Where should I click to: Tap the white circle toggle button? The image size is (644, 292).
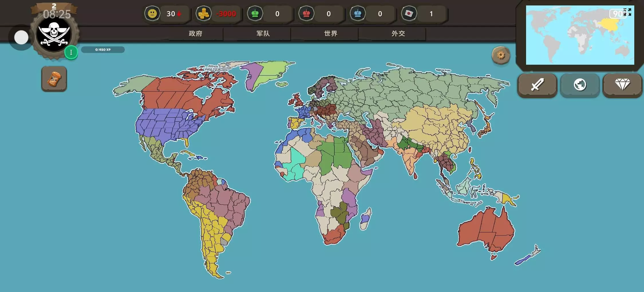[21, 37]
